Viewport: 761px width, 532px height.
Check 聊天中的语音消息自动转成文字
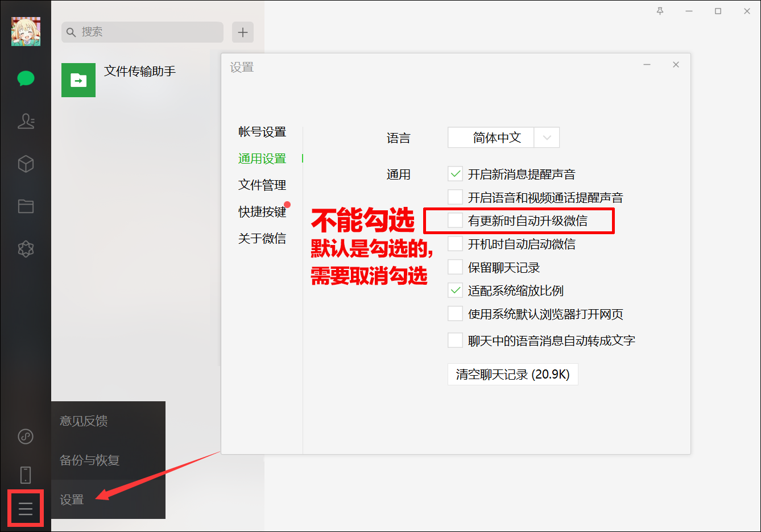click(455, 340)
